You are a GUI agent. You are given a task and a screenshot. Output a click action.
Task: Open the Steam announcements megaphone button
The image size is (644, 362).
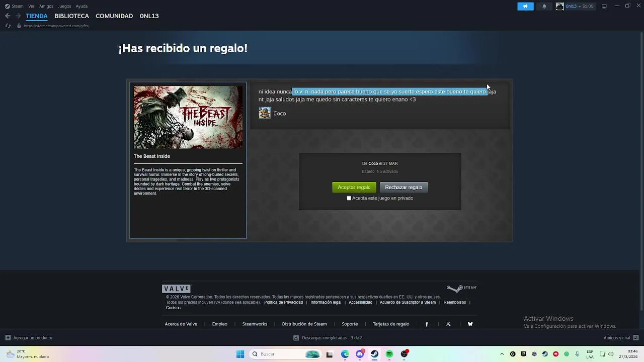pos(525,6)
